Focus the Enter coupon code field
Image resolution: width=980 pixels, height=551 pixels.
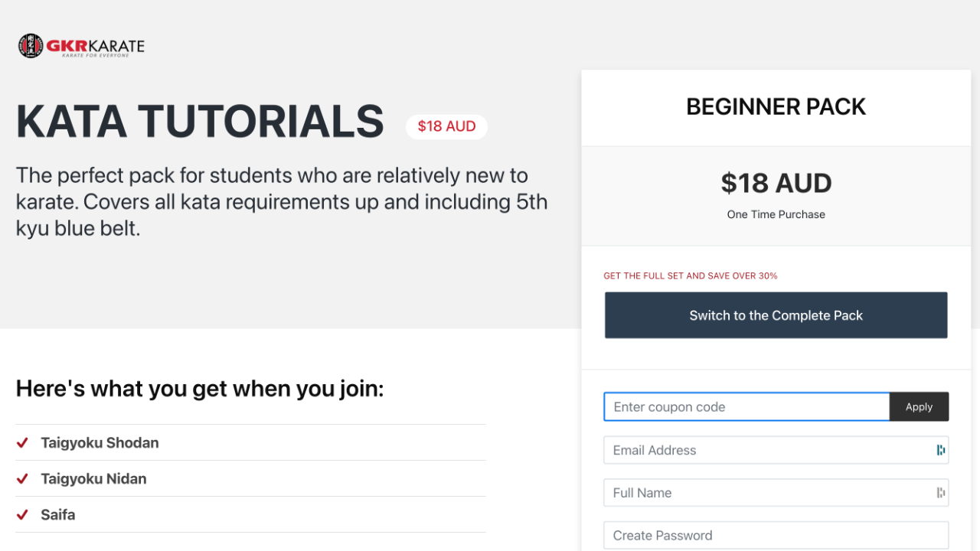pyautogui.click(x=746, y=407)
